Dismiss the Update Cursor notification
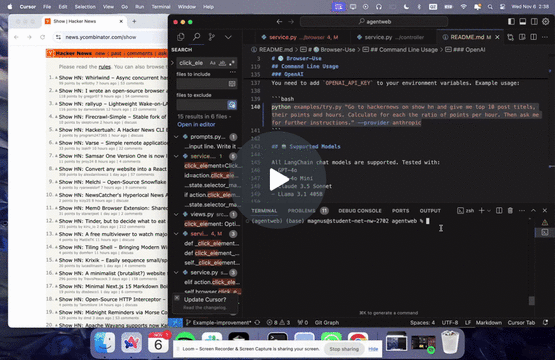The width and height of the screenshot is (555, 360). point(177,298)
